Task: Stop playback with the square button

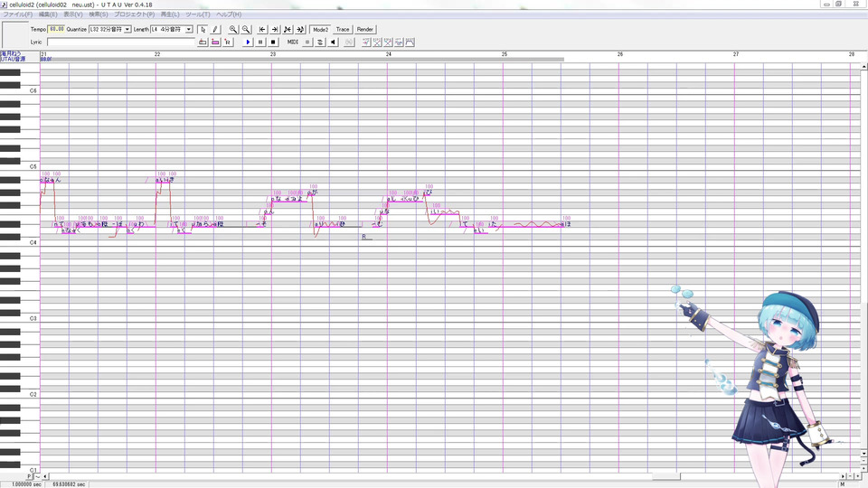Action: [273, 42]
